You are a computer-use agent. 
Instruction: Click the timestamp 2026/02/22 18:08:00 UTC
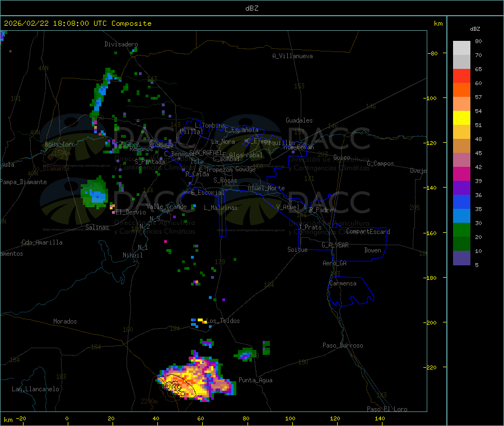(x=55, y=24)
